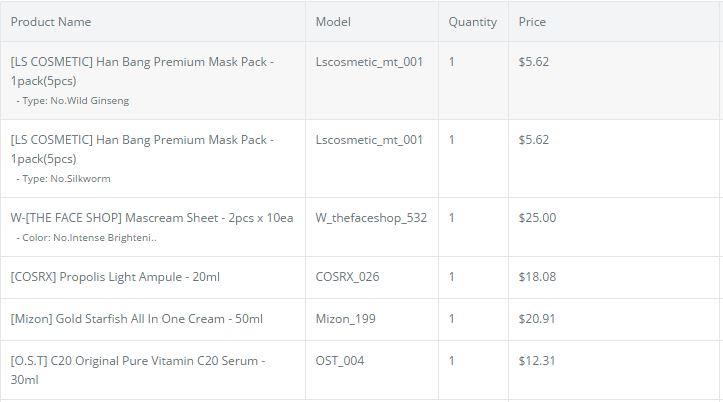Screen dimensions: 723x402
Task: Open Han Bang Mask Pack Wild Ginseng product
Action: click(142, 69)
